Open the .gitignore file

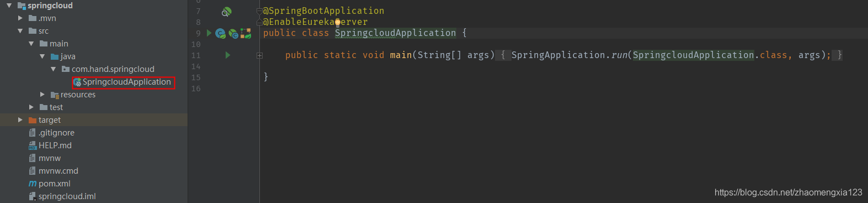coord(56,133)
